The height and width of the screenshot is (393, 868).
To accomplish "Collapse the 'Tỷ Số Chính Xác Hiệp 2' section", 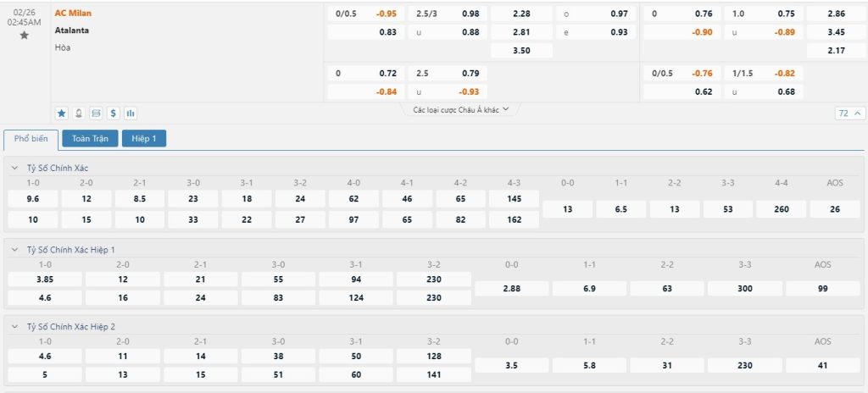I will click(x=14, y=326).
